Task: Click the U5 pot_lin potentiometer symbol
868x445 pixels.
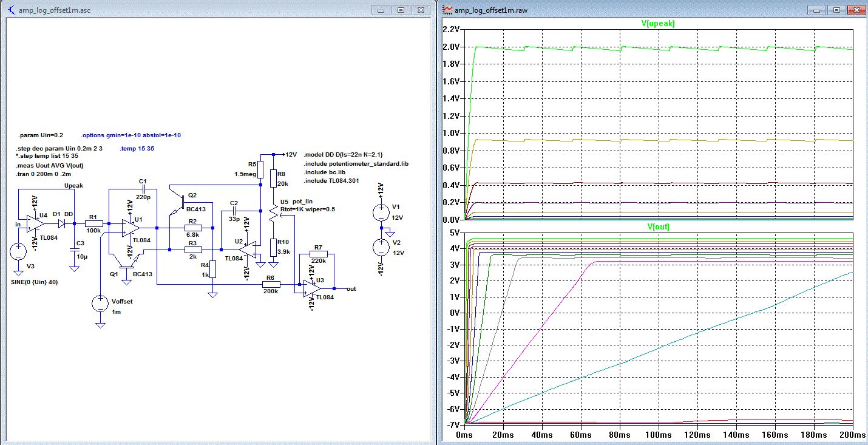Action: (x=273, y=214)
